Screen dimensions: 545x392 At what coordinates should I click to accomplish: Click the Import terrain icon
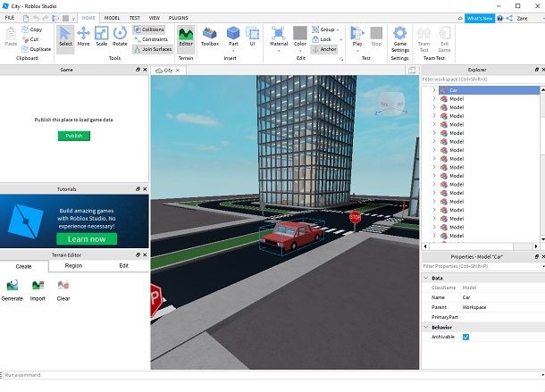[38, 286]
